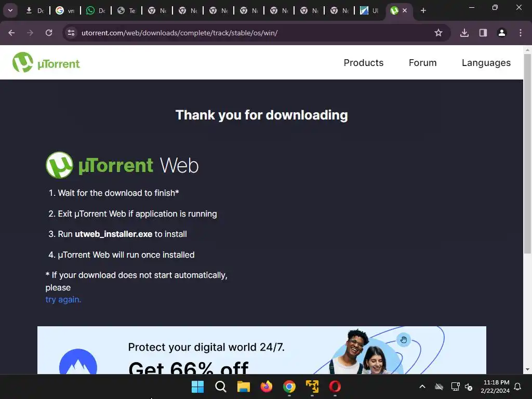Click step 2 'Exit µTorrent Web if application is running'
The width and height of the screenshot is (532, 399).
tap(132, 214)
